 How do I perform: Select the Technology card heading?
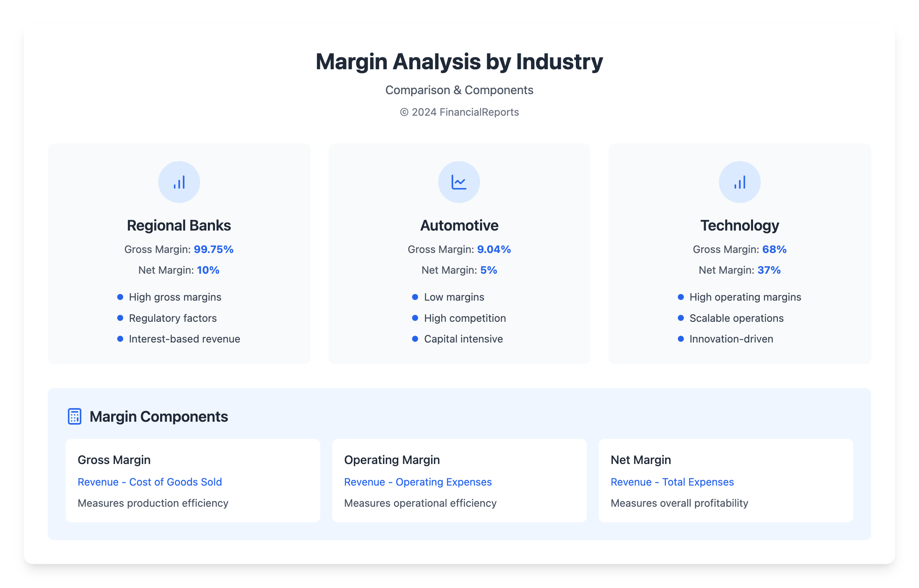point(739,226)
